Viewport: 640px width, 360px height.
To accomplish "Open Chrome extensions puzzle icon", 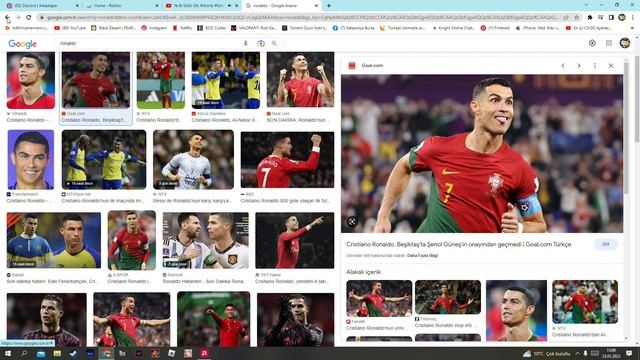I will 590,18.
